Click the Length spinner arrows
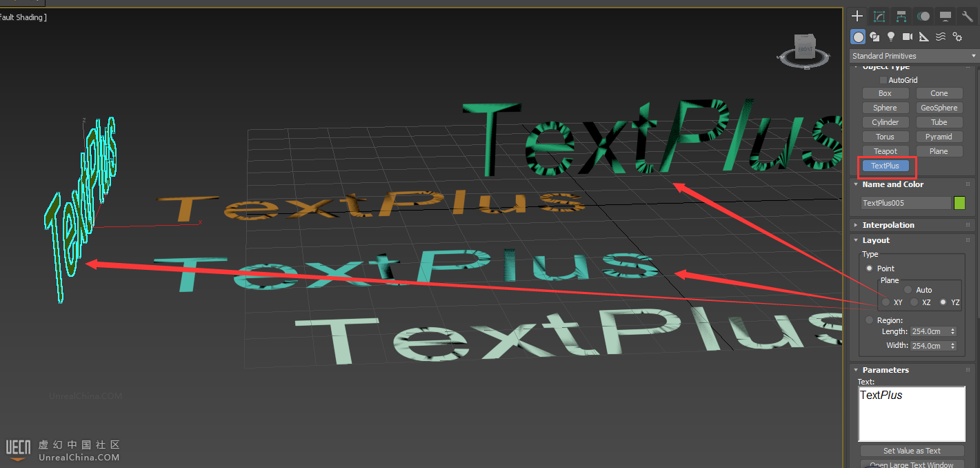This screenshot has width=980, height=468. coord(953,331)
